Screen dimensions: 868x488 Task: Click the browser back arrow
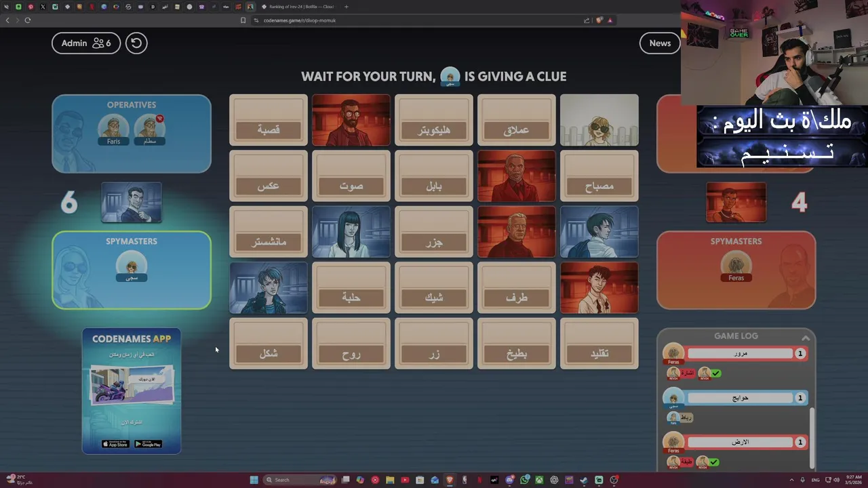point(7,20)
